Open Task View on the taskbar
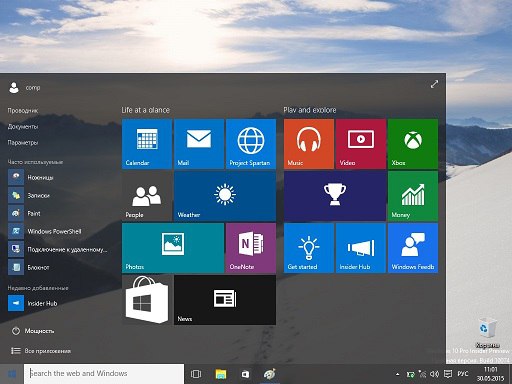 196,374
